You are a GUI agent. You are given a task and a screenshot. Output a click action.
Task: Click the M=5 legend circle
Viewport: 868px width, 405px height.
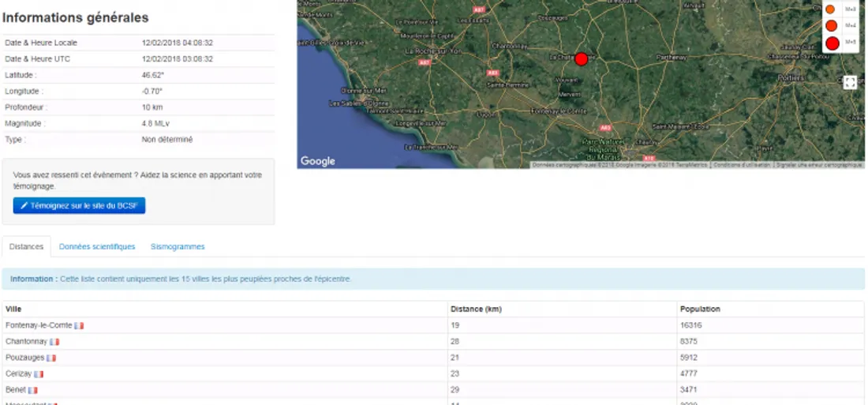click(832, 43)
